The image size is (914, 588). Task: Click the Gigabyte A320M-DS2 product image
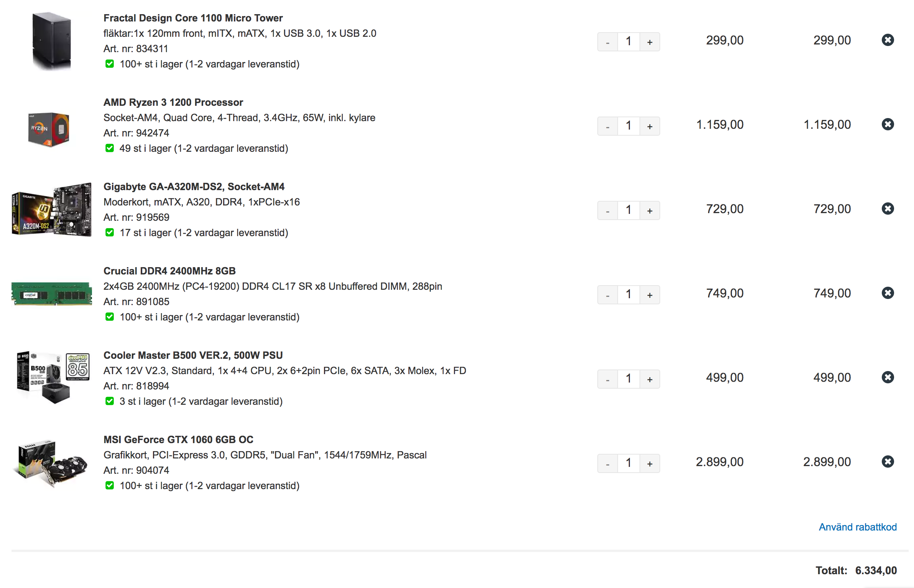52,209
